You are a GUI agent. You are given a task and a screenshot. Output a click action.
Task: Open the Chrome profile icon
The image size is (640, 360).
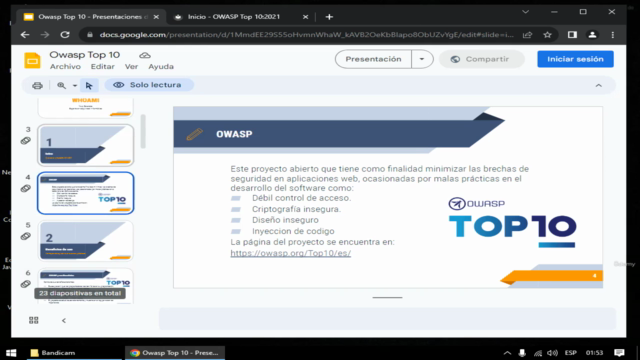pos(592,35)
